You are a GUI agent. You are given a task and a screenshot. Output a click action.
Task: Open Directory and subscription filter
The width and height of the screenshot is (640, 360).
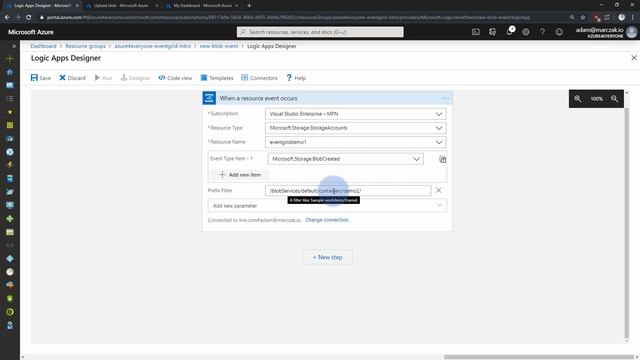(493, 32)
